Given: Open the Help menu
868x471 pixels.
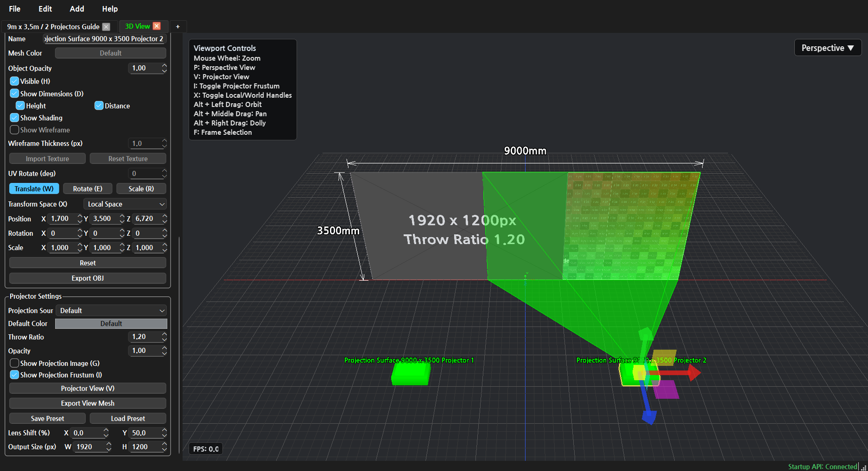Looking at the screenshot, I should coord(110,9).
